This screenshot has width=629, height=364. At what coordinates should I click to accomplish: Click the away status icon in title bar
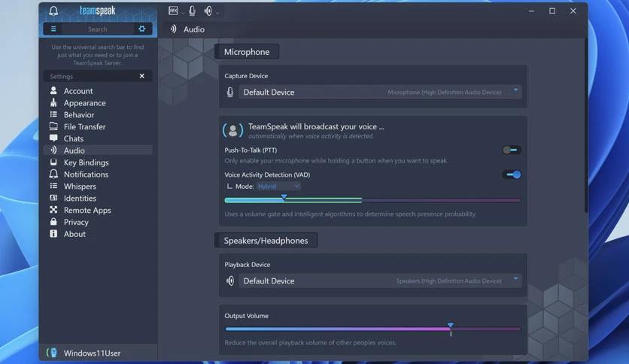pos(173,11)
